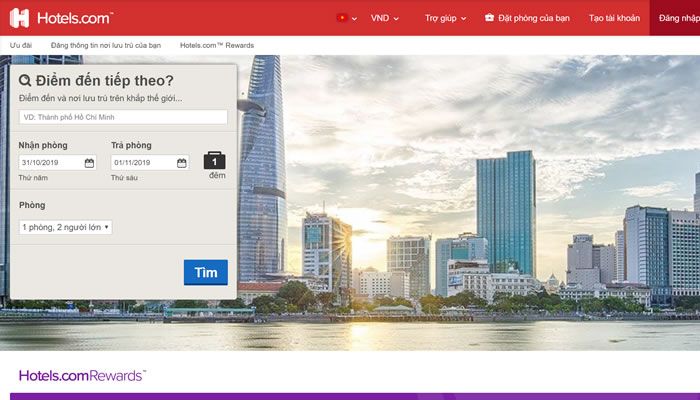The width and height of the screenshot is (700, 400).
Task: Click the Nhận phòng date field
Action: [50, 163]
